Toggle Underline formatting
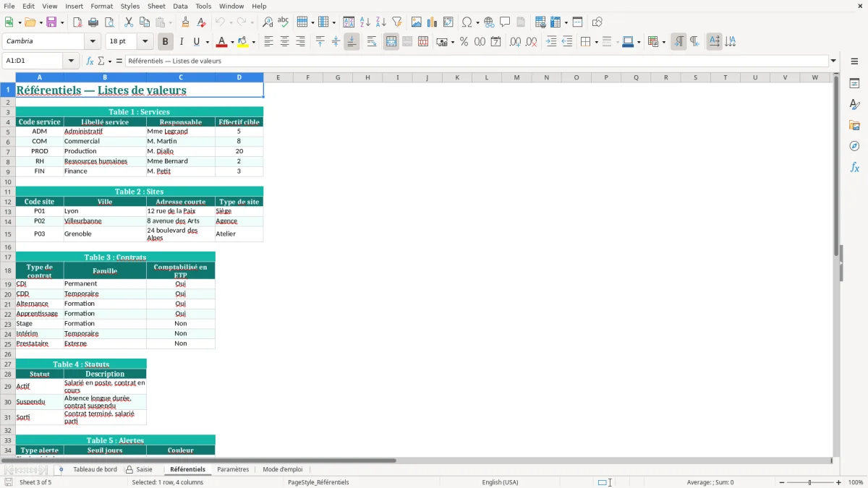This screenshot has height=488, width=868. pyautogui.click(x=196, y=42)
